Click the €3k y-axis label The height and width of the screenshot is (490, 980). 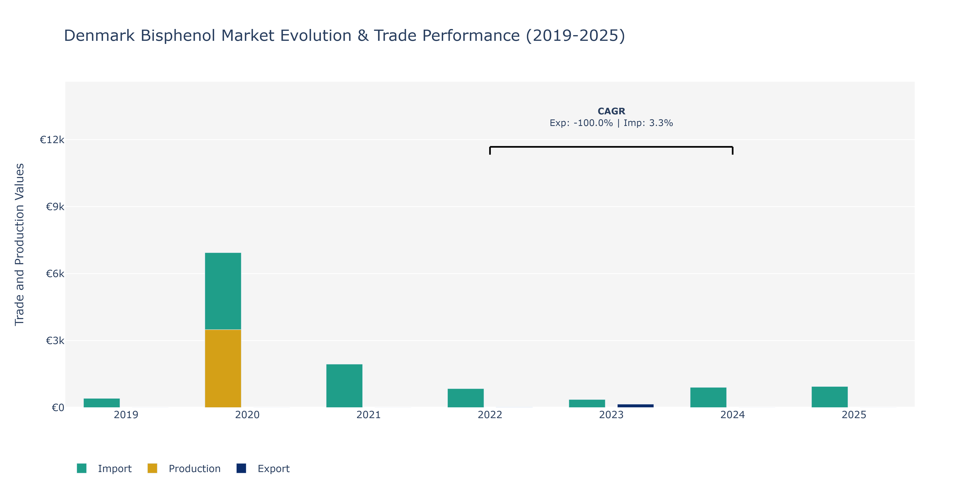[x=55, y=341]
